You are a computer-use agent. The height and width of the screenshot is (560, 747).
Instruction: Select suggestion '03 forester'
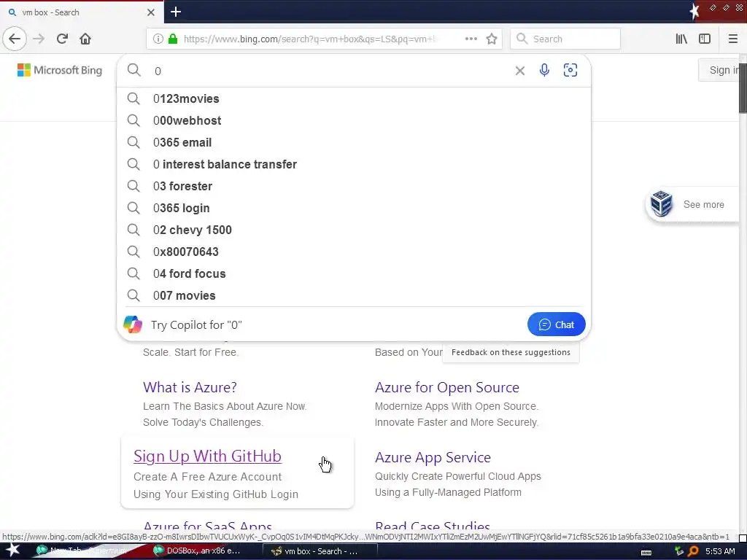coord(354,186)
